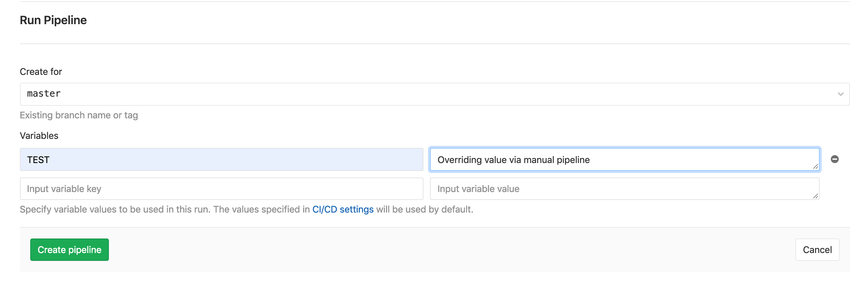868x282 pixels.
Task: Click the resize handle on the value textarea
Action: point(816,166)
